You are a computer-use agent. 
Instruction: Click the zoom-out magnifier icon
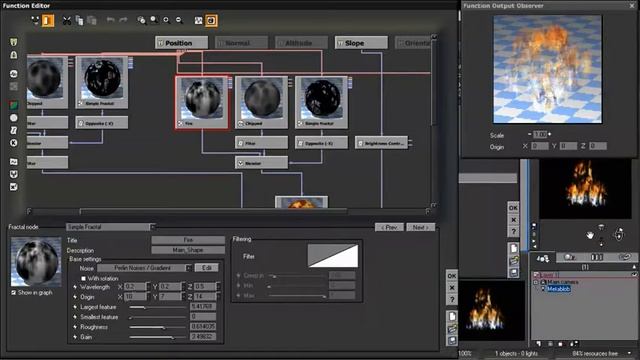tap(179, 20)
